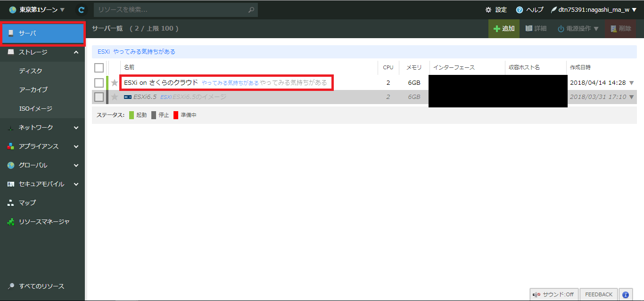Click the ESXi6.5 server name
The height and width of the screenshot is (301, 644).
pyautogui.click(x=145, y=97)
